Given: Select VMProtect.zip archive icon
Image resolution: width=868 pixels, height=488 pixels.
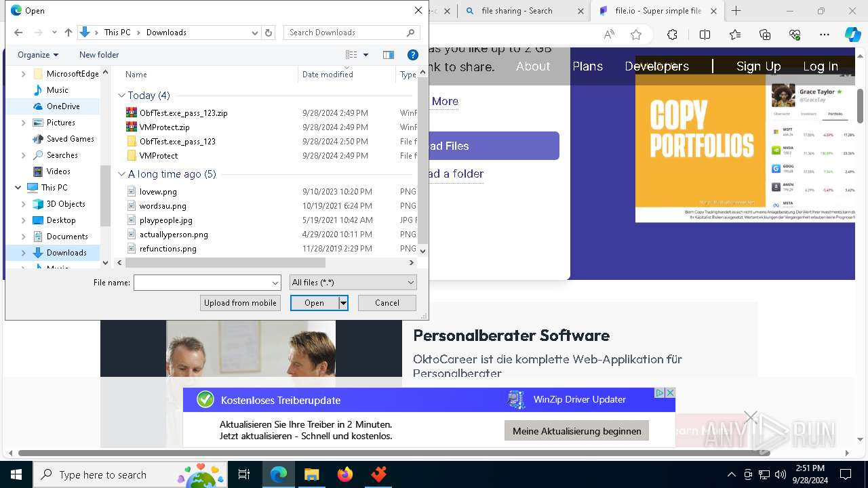Looking at the screenshot, I should 132,127.
